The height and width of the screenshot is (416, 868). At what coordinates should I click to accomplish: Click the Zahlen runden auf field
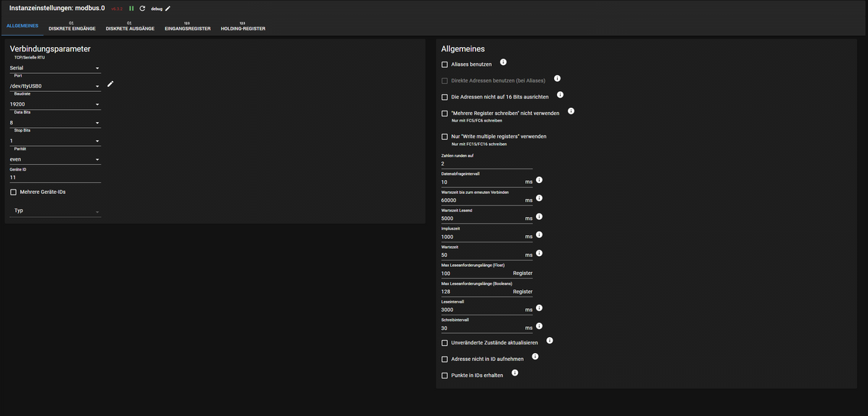[x=487, y=164]
